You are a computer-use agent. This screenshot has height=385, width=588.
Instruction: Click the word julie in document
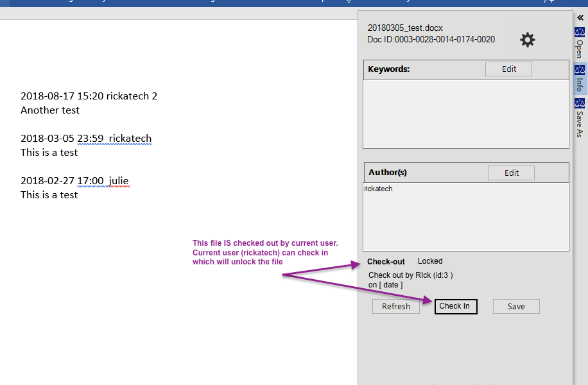click(119, 181)
